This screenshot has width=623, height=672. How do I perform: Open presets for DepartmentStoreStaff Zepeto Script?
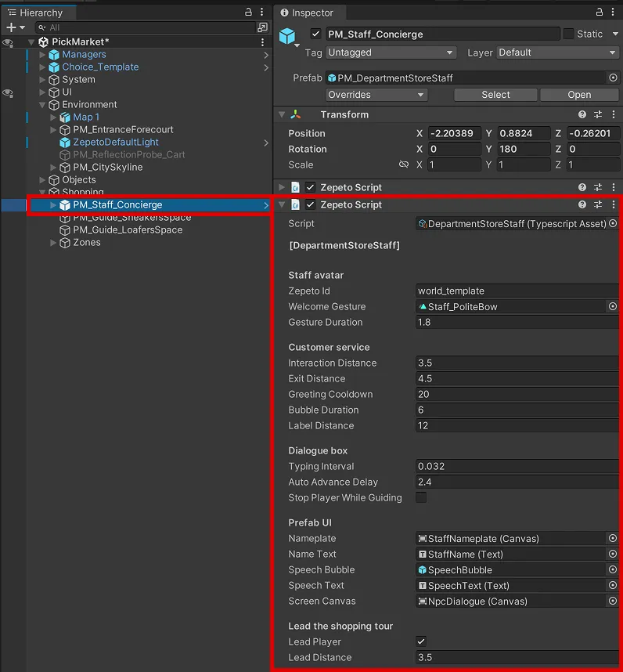coord(598,205)
